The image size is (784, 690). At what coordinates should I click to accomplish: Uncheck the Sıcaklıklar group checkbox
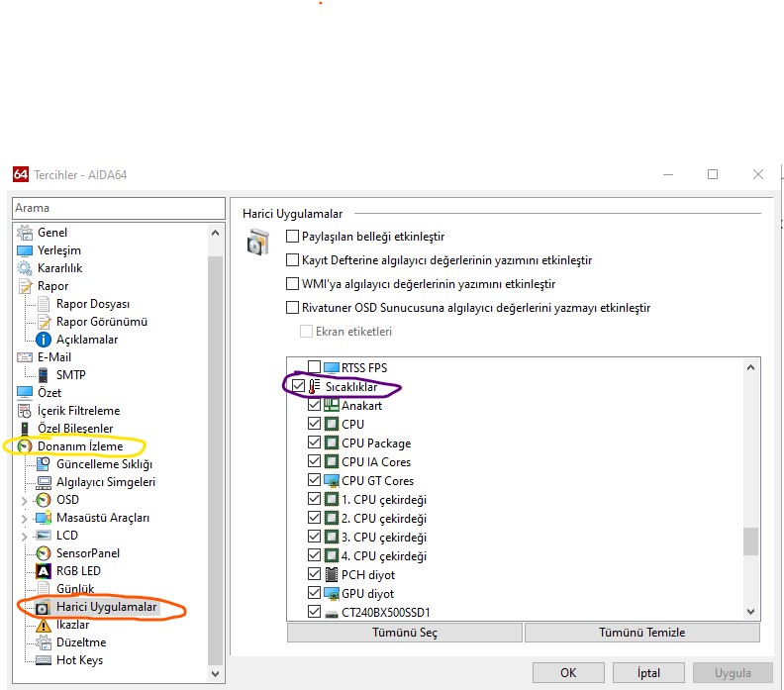pyautogui.click(x=298, y=386)
